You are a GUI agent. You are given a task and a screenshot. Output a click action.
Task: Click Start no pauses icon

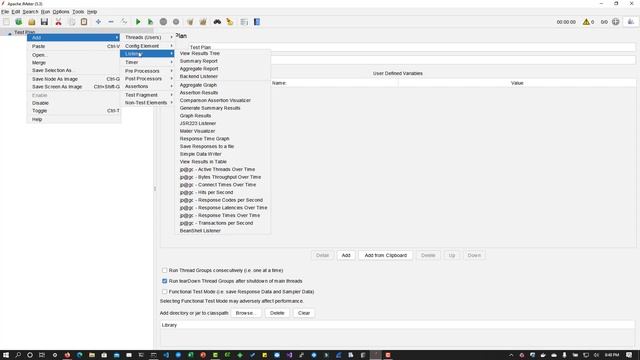click(x=150, y=22)
